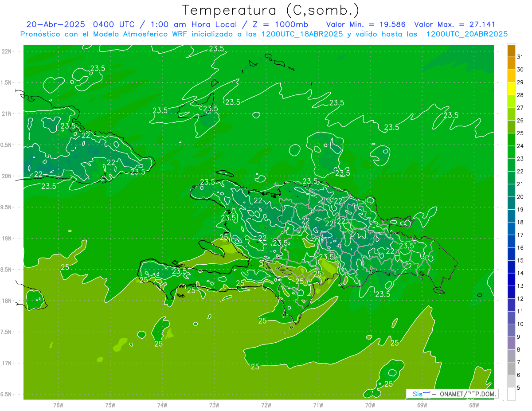Viewport: 532px width, 411px height.
Task: Click the "69W" longitude axis label
Action: 422,405
